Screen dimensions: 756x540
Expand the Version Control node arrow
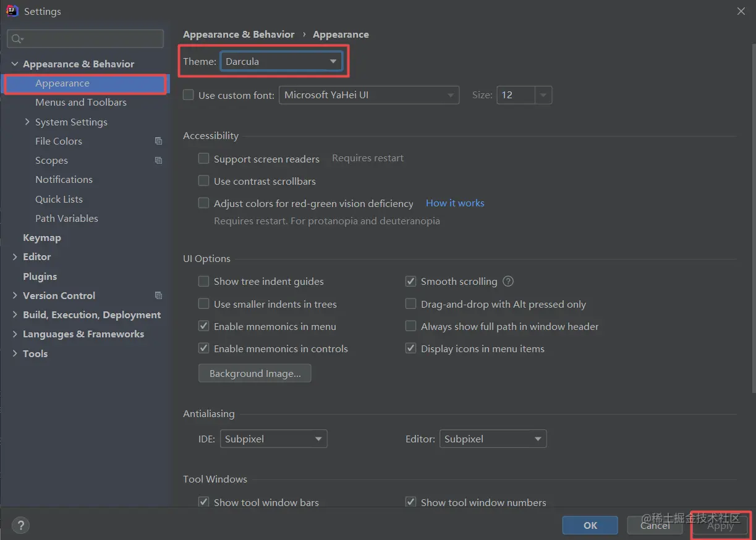pyautogui.click(x=15, y=295)
